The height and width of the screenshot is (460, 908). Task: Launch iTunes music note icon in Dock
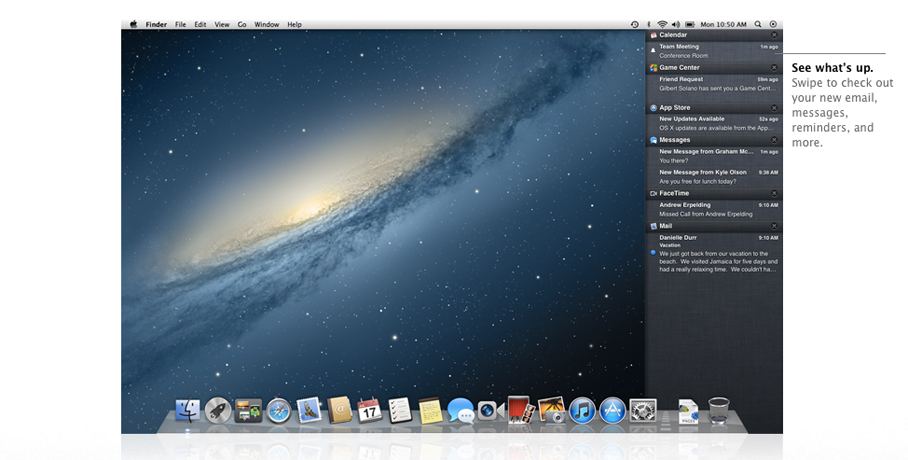[x=582, y=411]
